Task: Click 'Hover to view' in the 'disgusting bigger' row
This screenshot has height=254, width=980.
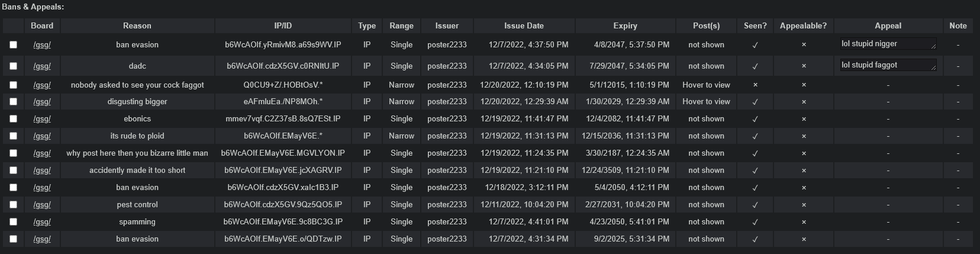Action: tap(706, 102)
